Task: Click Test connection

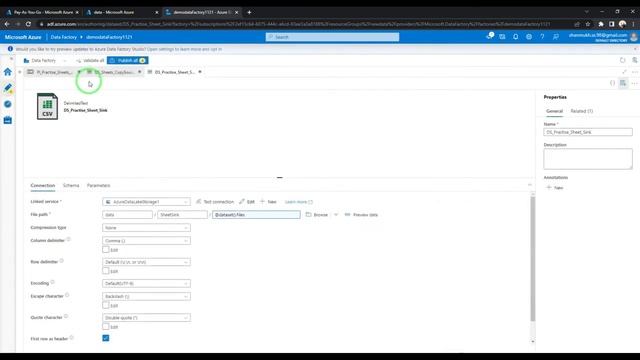Action: 215,202
